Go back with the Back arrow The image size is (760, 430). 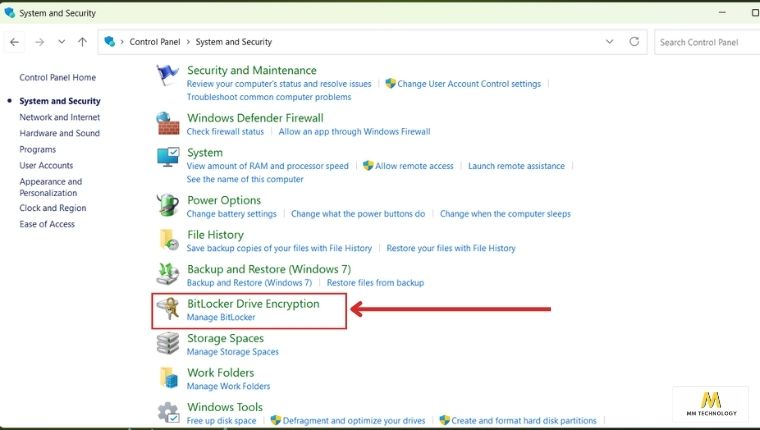point(15,42)
